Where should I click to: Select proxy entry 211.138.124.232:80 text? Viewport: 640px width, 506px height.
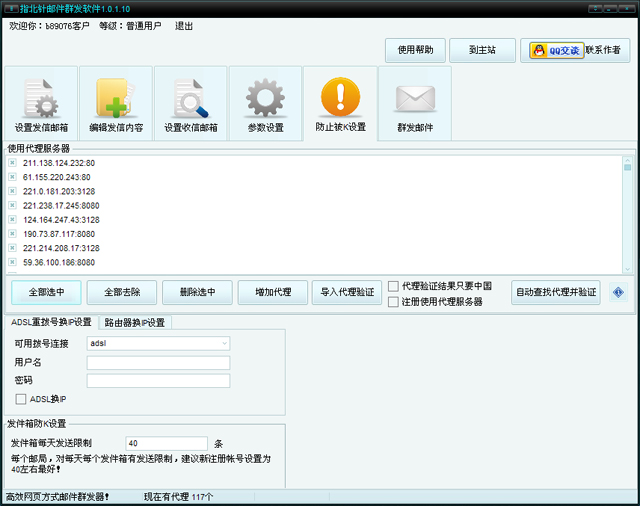(x=59, y=163)
